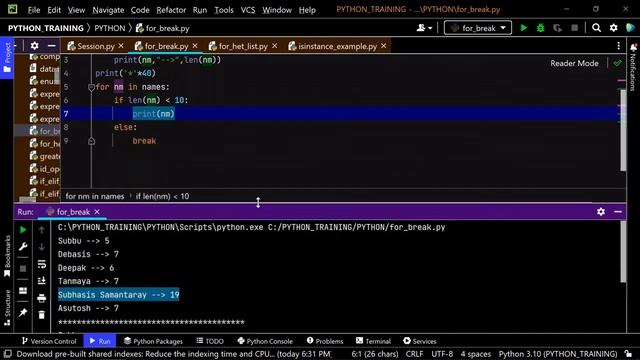Image resolution: width=640 pixels, height=360 pixels.
Task: Open IDE settings gear in top toolbar
Action: point(613,28)
